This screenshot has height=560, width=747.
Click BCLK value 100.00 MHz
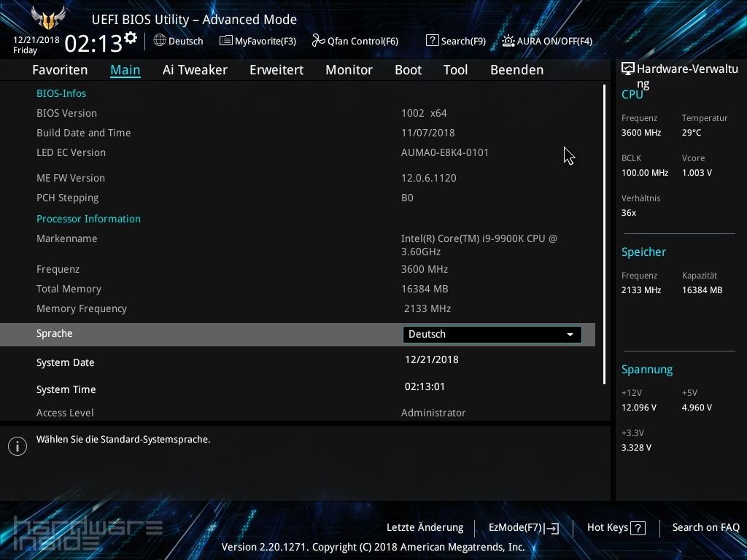(x=645, y=173)
